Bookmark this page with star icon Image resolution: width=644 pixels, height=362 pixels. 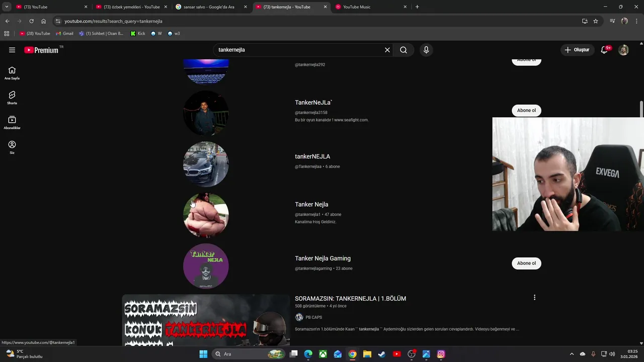pos(596,21)
